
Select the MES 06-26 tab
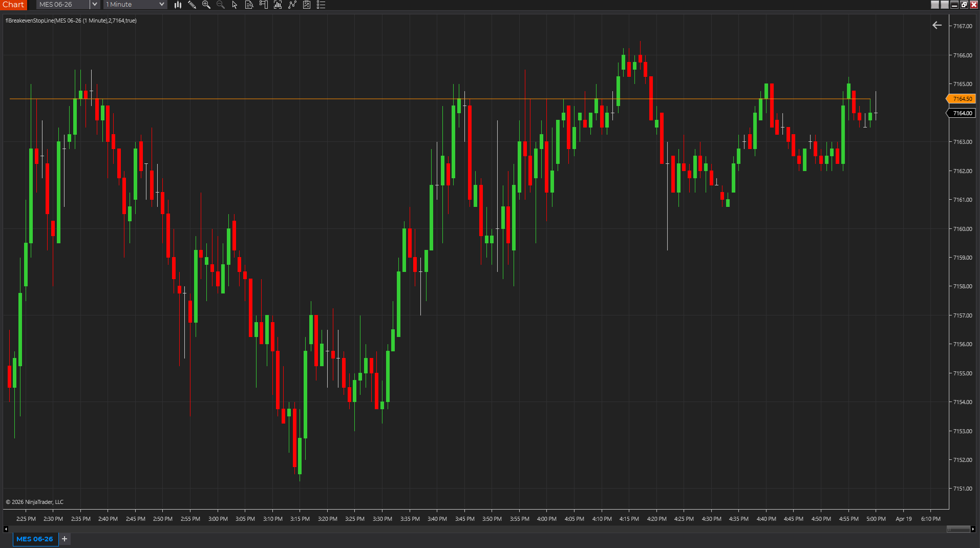(35, 539)
